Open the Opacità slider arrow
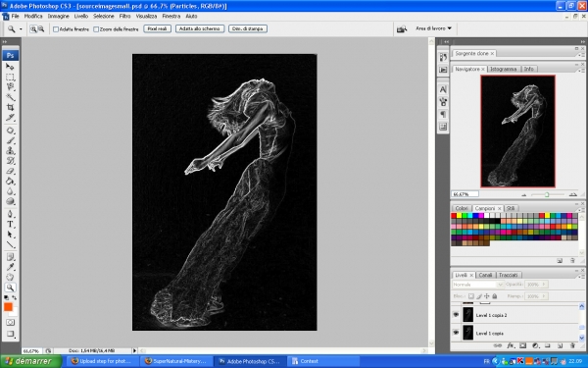This screenshot has width=588, height=368. [544, 285]
